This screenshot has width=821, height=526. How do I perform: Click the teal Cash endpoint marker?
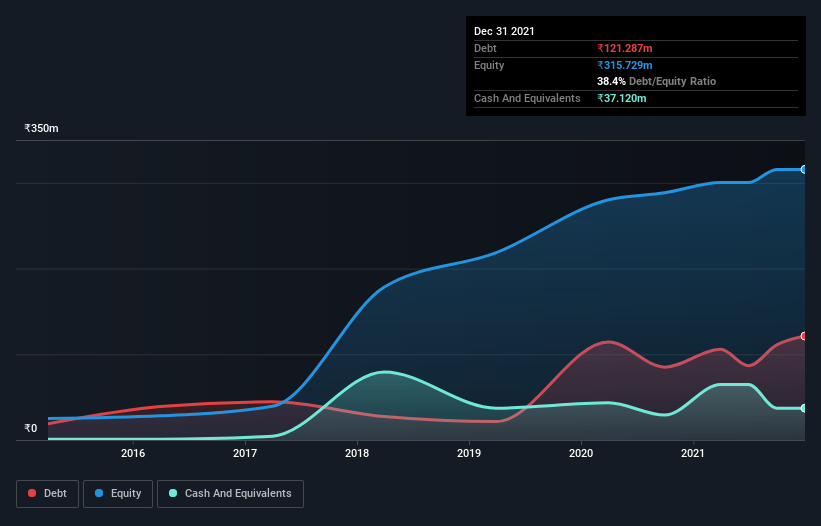click(804, 408)
